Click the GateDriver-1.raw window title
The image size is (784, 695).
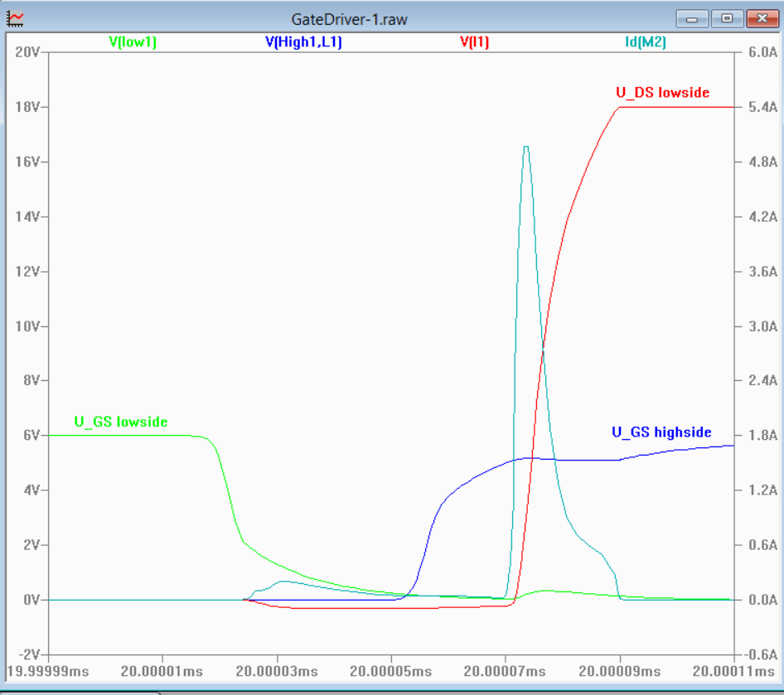tap(349, 20)
